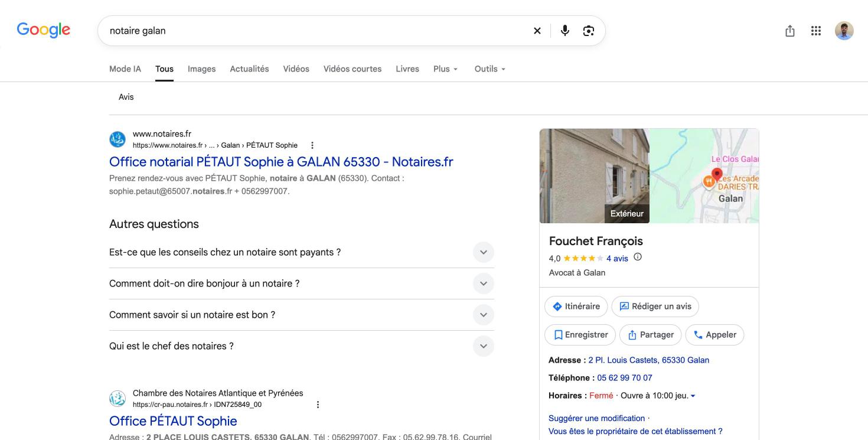This screenshot has height=440, width=868.
Task: Switch to the Livres tab
Action: tap(407, 69)
